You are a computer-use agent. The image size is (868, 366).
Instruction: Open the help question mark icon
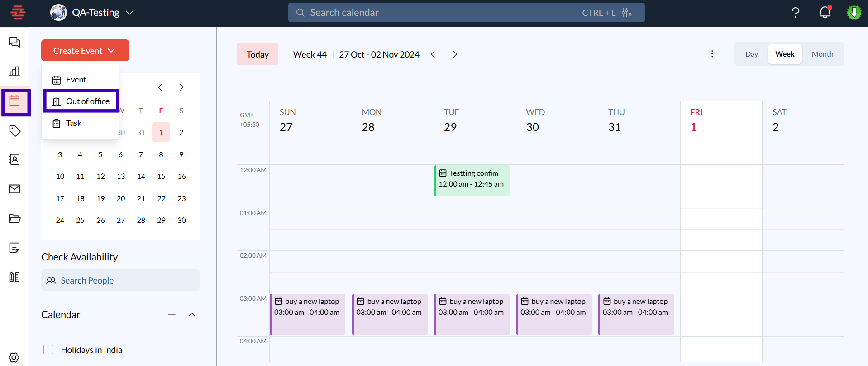click(795, 13)
